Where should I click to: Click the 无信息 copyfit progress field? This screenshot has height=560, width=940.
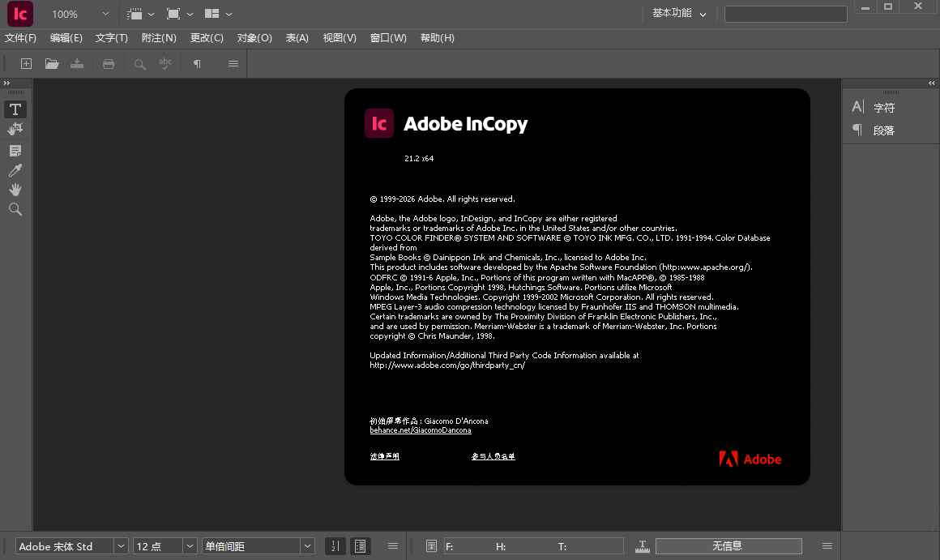(728, 546)
